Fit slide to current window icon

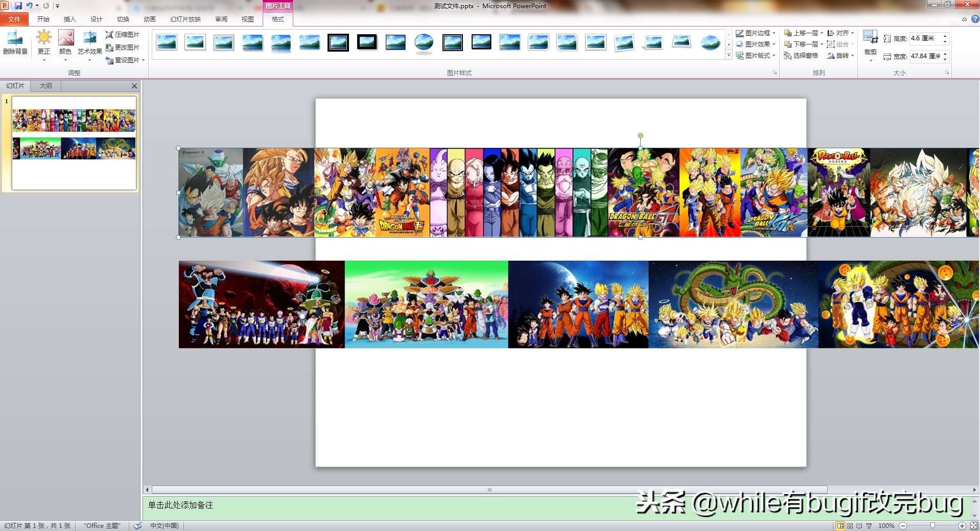[973, 526]
